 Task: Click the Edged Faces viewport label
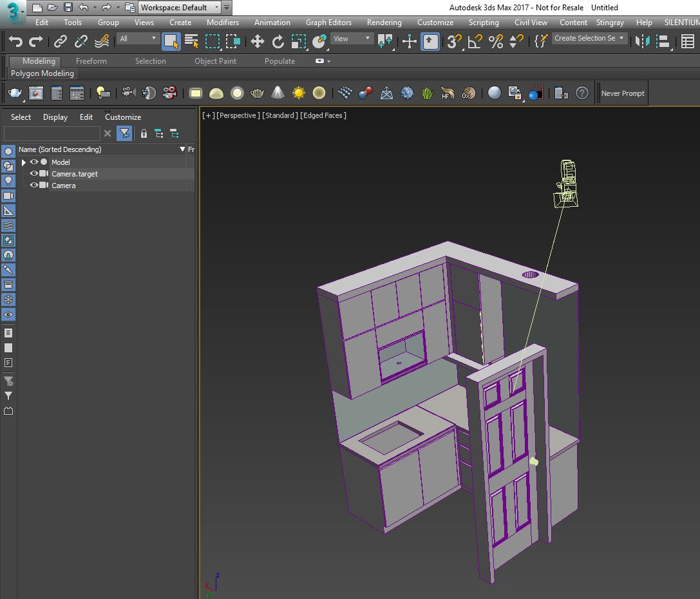pyautogui.click(x=323, y=115)
